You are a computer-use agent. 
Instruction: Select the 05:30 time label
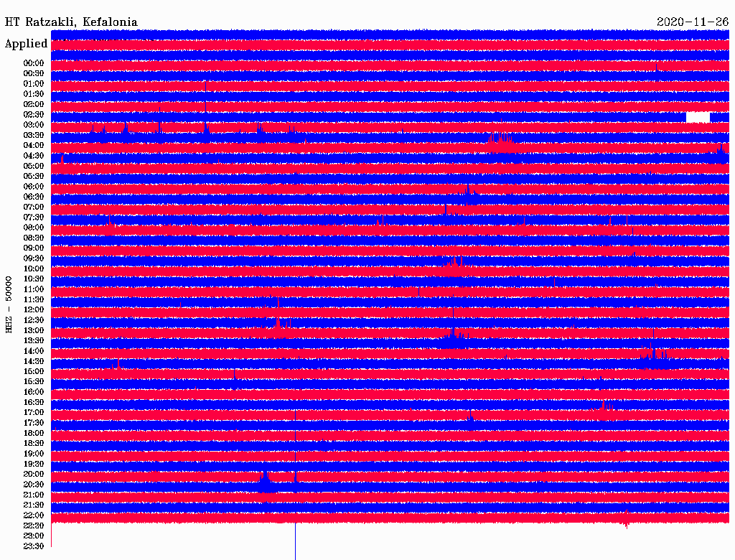click(x=34, y=176)
